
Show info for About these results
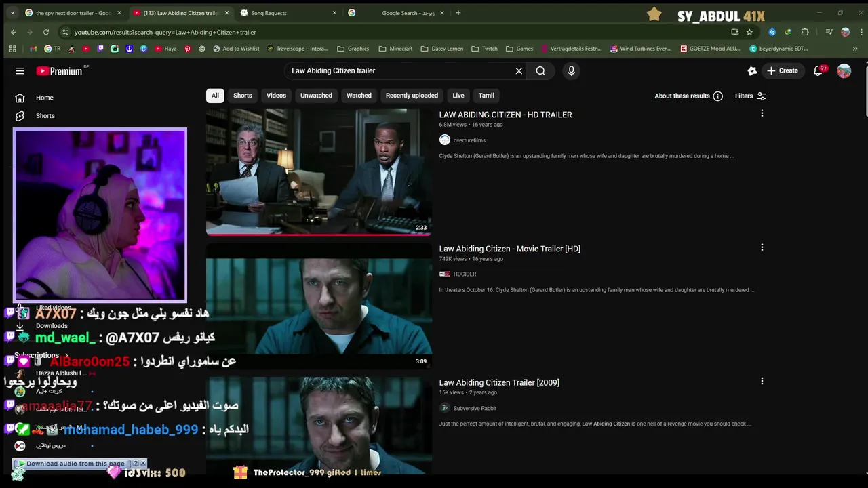point(717,96)
